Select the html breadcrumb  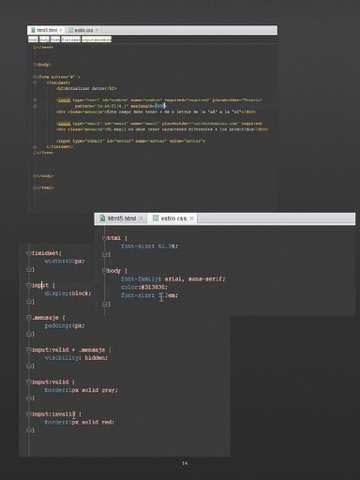tap(33, 39)
